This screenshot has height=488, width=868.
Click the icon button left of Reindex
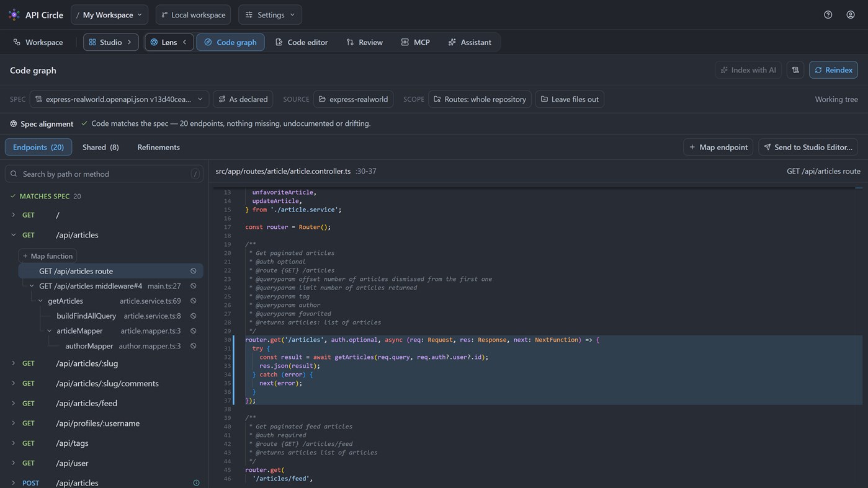[x=795, y=70]
